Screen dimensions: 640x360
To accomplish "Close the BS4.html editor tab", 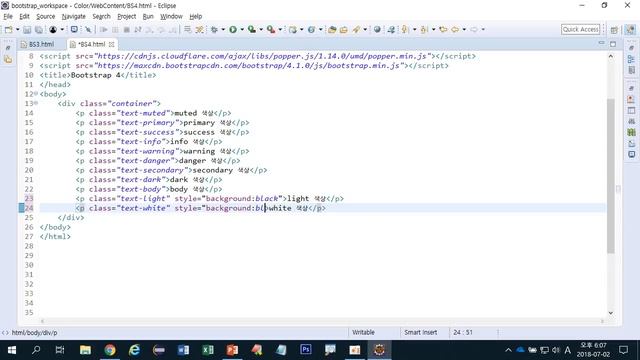I will pyautogui.click(x=111, y=44).
